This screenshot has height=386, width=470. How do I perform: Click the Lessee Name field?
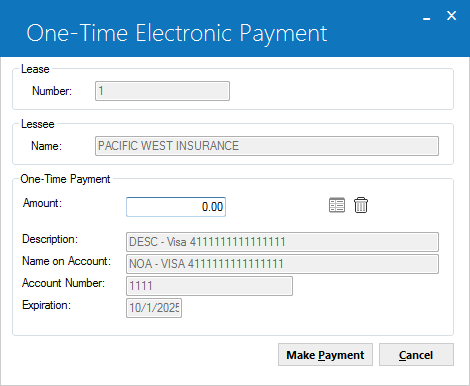pyautogui.click(x=267, y=146)
